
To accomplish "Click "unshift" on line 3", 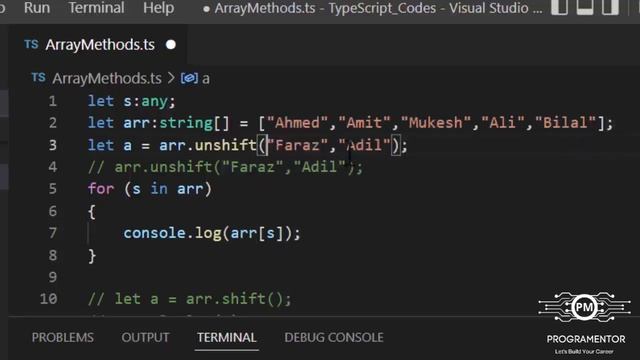I will 225,145.
